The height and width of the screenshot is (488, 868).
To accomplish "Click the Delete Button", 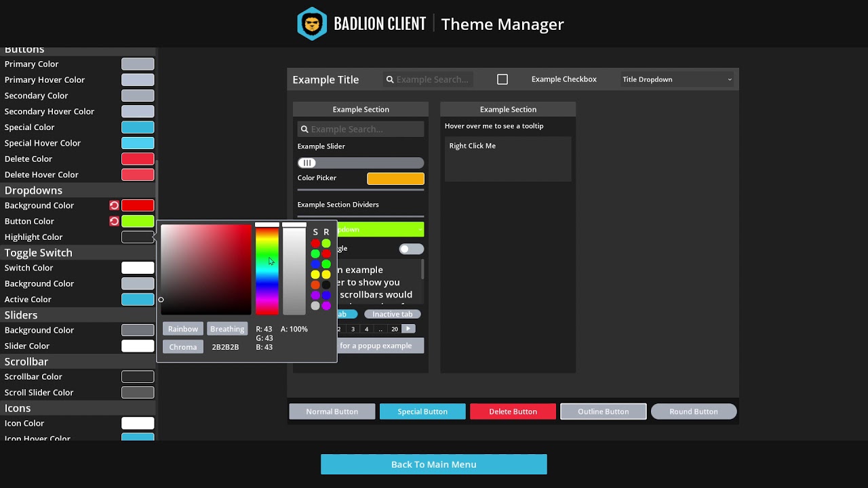I will pos(513,411).
